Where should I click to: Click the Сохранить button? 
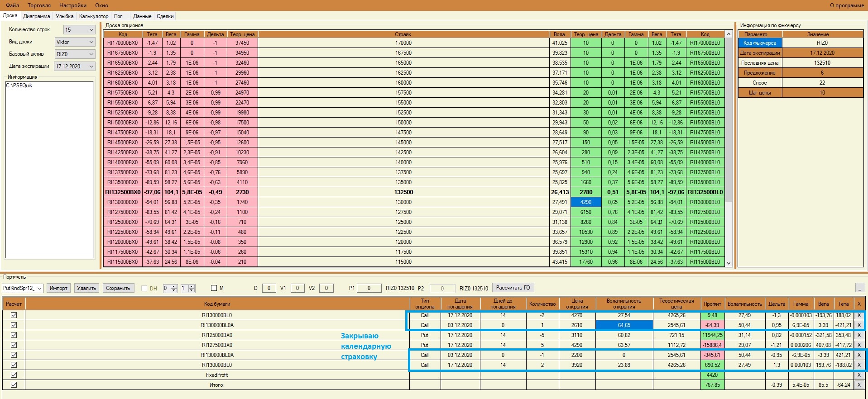(118, 288)
